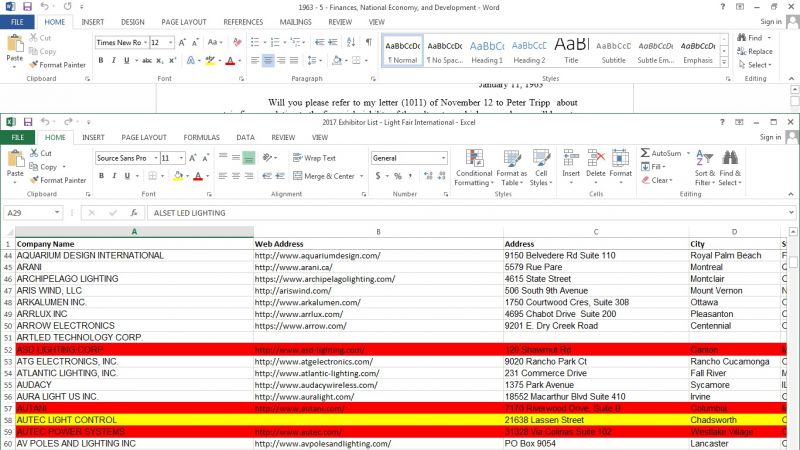Toggle Bold in the Word ribbon
The image size is (800, 450).
[x=101, y=60]
